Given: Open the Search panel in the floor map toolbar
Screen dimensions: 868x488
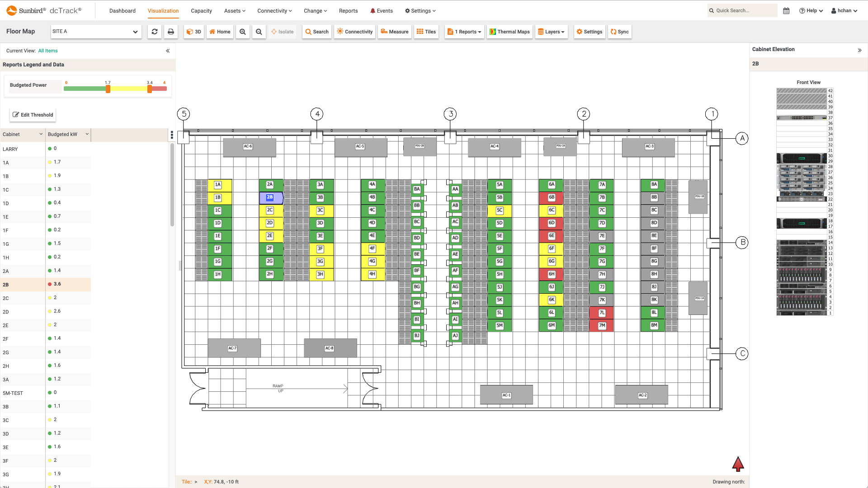Looking at the screenshot, I should [x=316, y=32].
